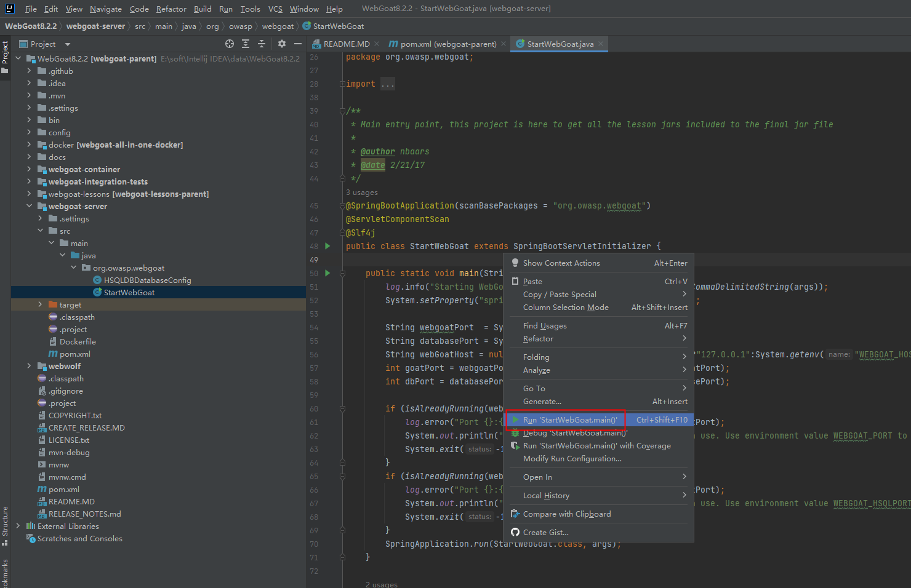Click class icon of HSQLDBDatabaseConfig
This screenshot has width=911, height=588.
point(97,280)
